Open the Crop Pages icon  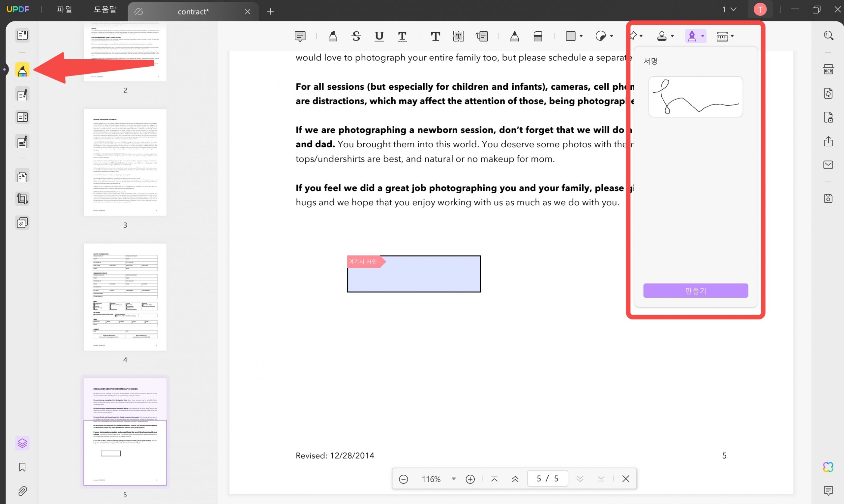pyautogui.click(x=22, y=199)
